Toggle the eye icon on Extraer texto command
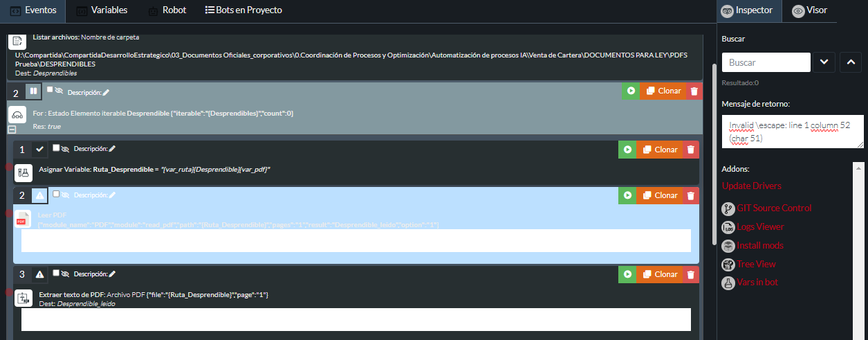 click(x=66, y=274)
